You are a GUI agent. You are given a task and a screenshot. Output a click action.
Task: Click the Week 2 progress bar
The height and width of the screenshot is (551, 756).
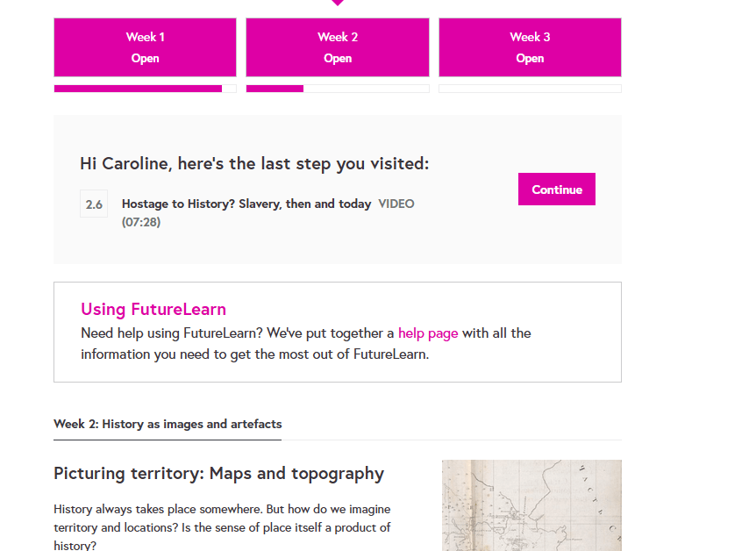338,89
